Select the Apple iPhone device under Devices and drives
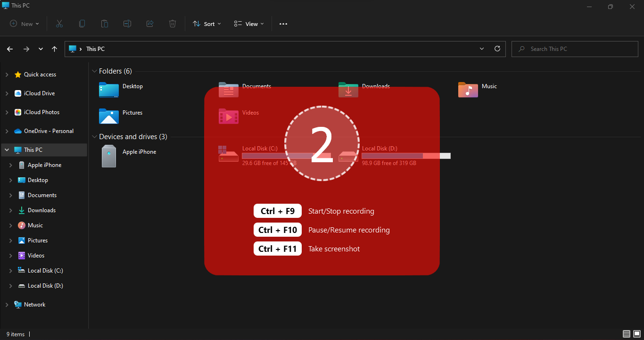The width and height of the screenshot is (644, 340). click(129, 156)
